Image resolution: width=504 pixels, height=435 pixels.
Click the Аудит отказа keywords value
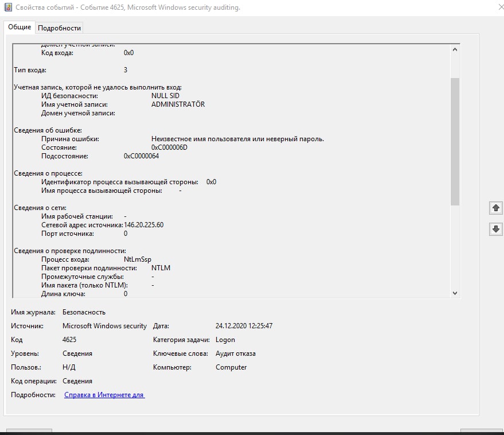236,354
